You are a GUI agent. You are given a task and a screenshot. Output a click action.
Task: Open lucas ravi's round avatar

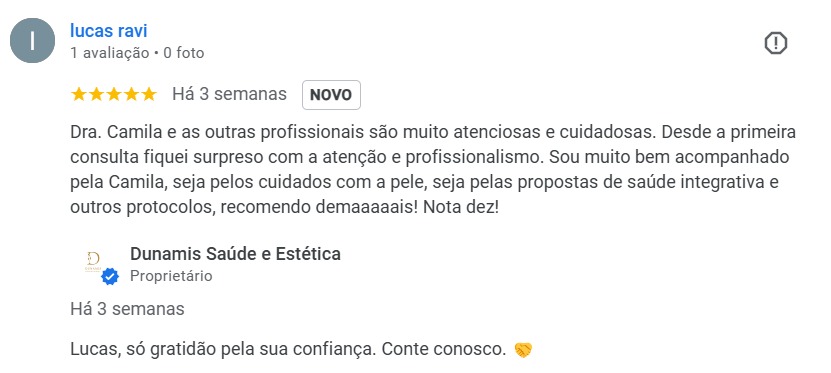[x=32, y=40]
